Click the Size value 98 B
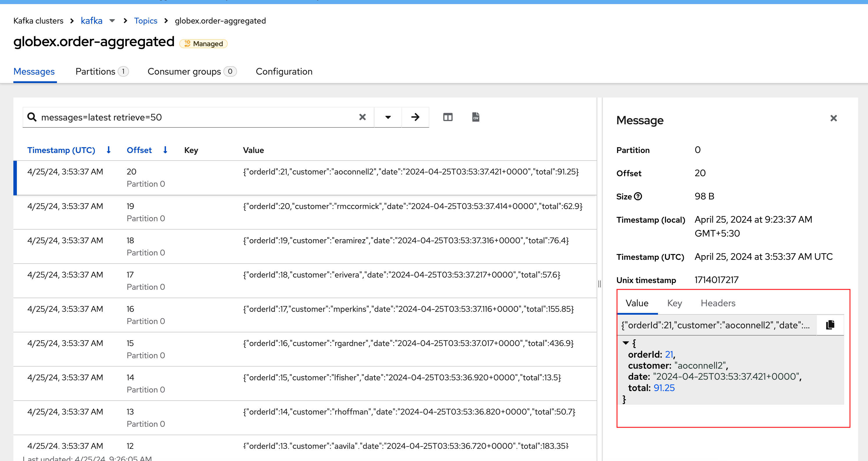 coord(704,196)
